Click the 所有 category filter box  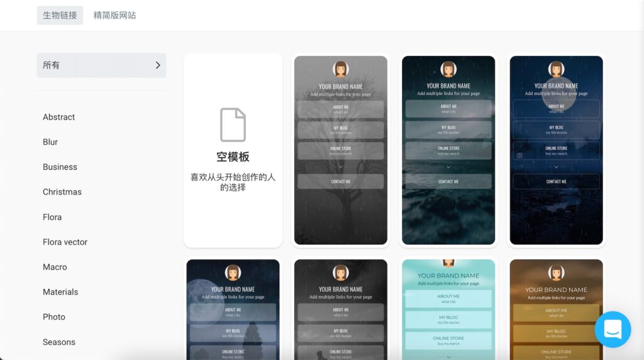(x=101, y=65)
